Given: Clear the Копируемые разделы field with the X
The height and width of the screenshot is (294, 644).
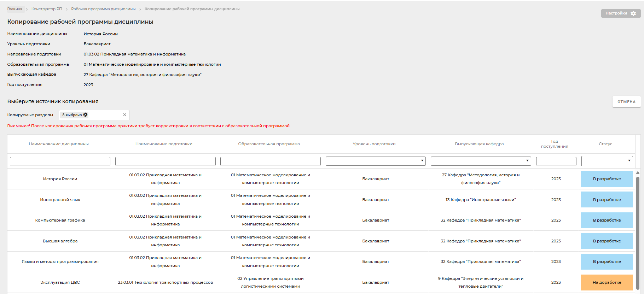Looking at the screenshot, I should click(124, 115).
